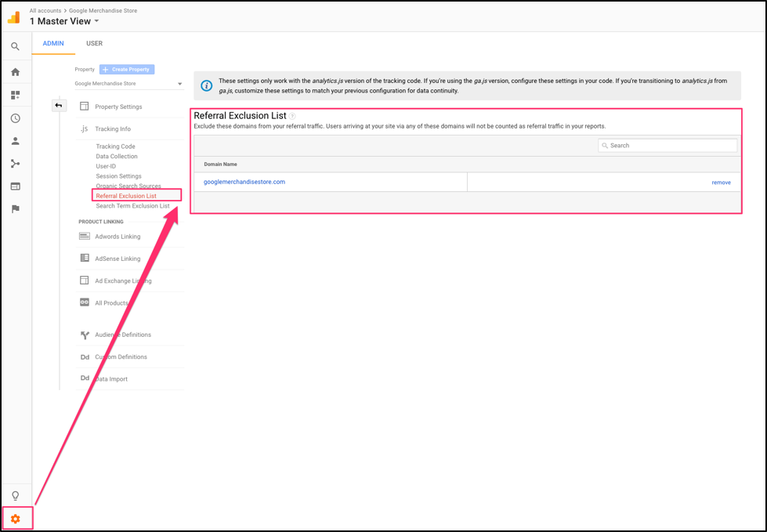
Task: Open All Products
Action: click(111, 303)
